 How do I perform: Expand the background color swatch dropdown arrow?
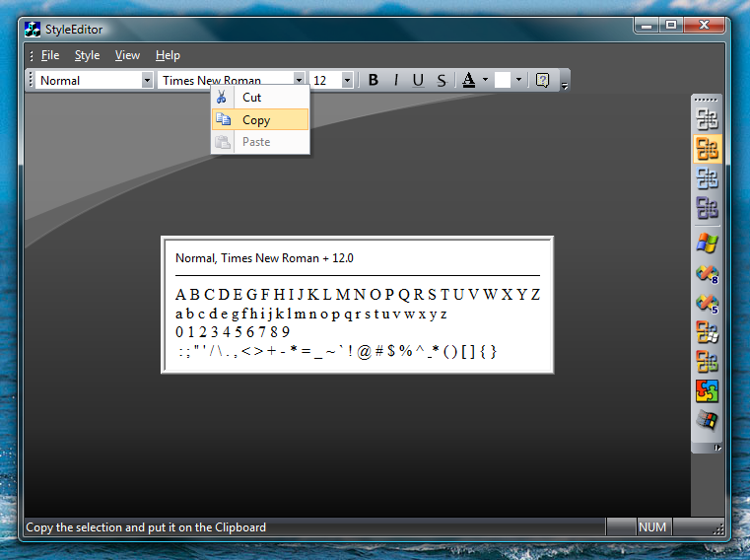click(x=518, y=80)
